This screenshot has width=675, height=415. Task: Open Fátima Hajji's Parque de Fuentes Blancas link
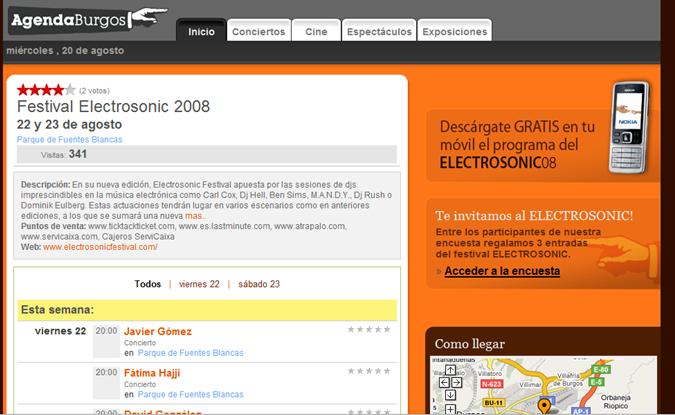[x=190, y=394]
